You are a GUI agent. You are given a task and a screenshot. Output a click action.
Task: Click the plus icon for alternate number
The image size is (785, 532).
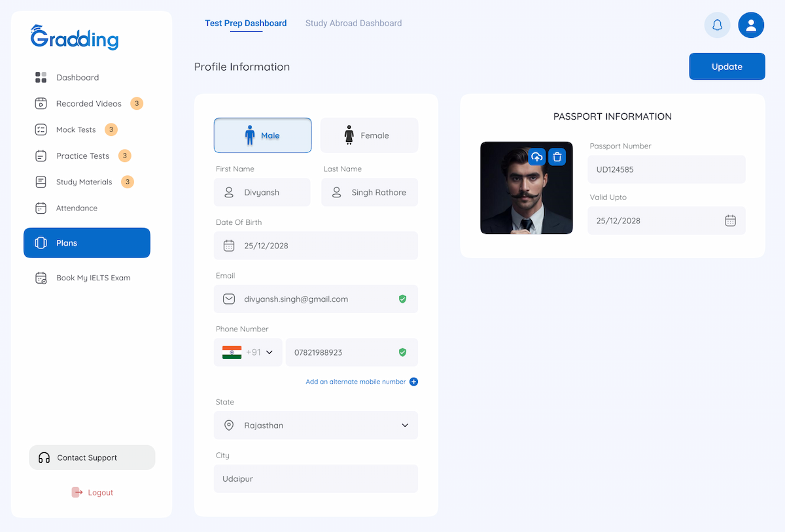(413, 382)
